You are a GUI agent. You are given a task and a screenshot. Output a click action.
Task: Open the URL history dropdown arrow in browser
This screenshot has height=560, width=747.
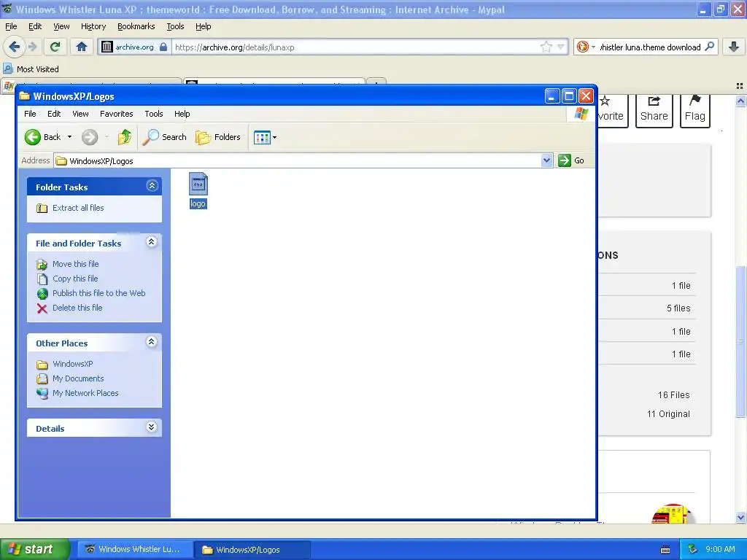[561, 47]
